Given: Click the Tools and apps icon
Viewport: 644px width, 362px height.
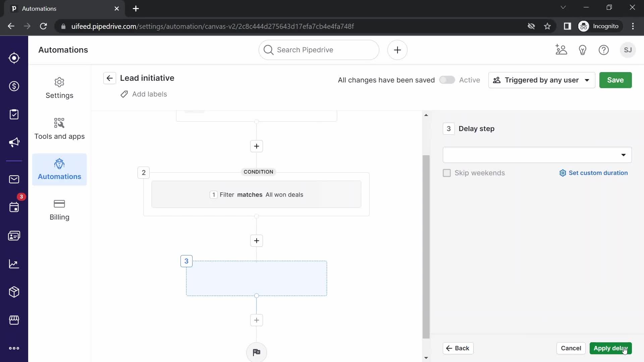Looking at the screenshot, I should click(59, 123).
